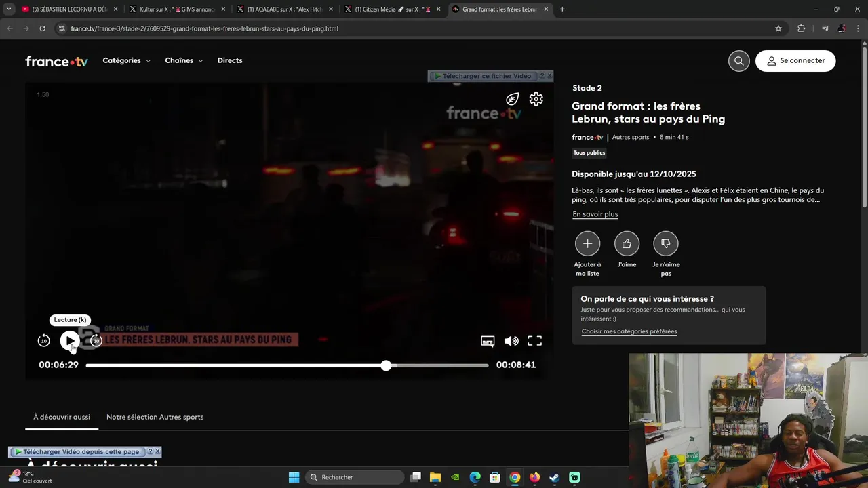Close the Kultur sur X tab
Viewport: 868px width, 488px height.
[223, 9]
